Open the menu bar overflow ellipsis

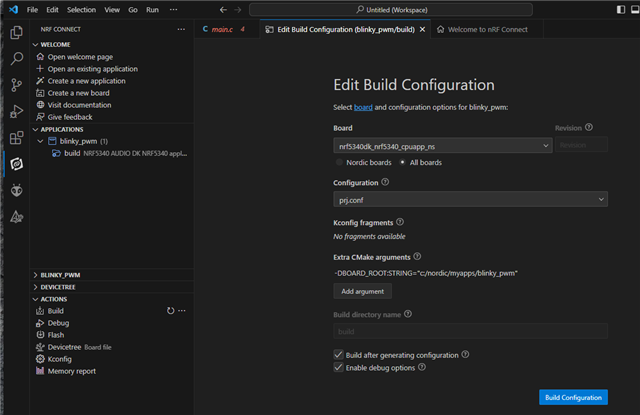(173, 10)
